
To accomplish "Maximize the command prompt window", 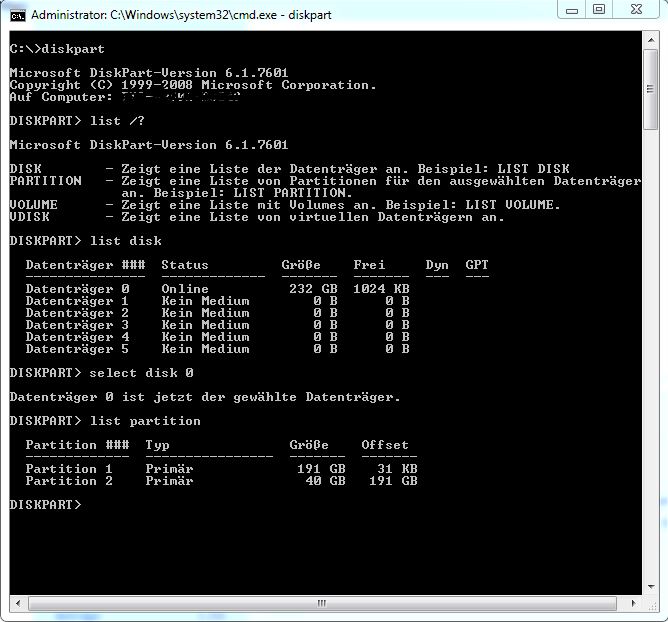I will click(599, 10).
